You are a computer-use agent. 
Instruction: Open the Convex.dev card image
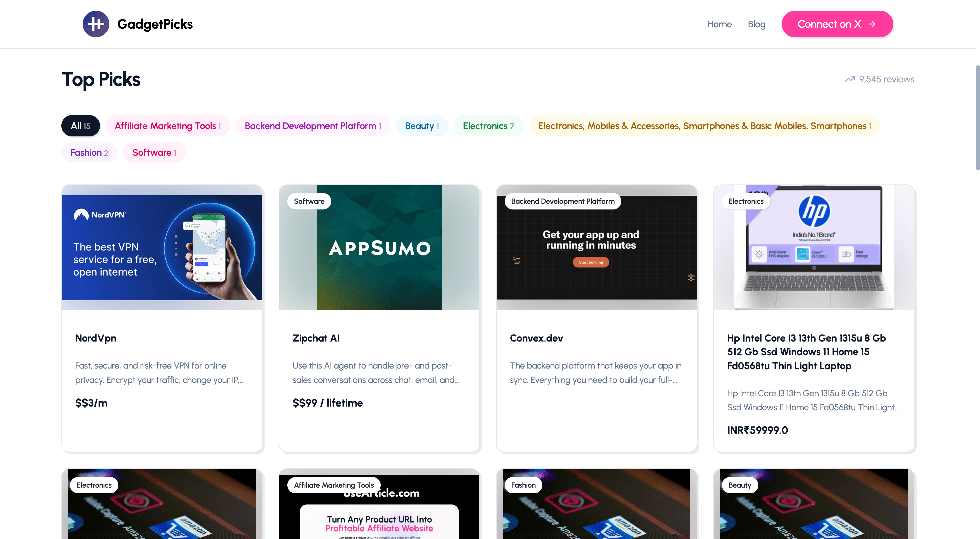597,247
